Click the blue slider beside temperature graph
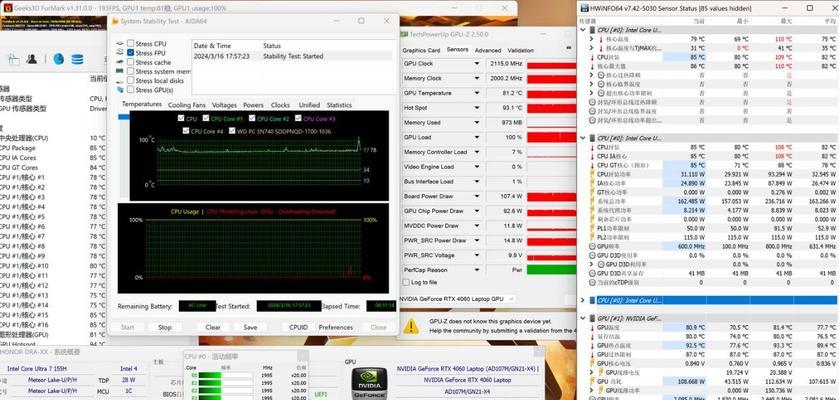839x400 pixels. [124, 116]
